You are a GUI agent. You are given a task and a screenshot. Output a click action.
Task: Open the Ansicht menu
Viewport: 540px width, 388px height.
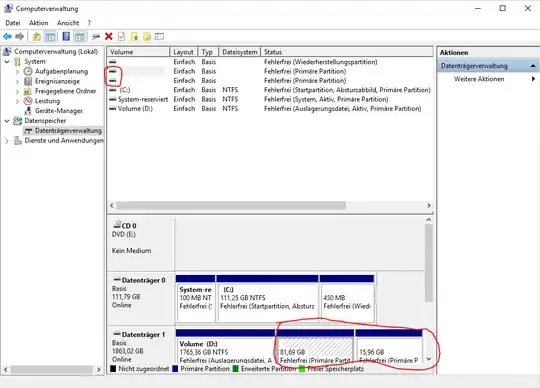point(68,23)
